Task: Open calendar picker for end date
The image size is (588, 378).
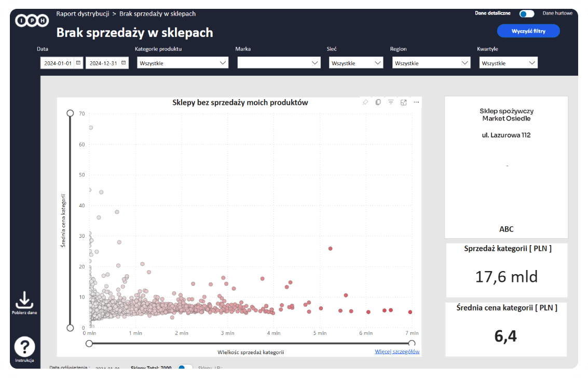Action: pyautogui.click(x=124, y=63)
